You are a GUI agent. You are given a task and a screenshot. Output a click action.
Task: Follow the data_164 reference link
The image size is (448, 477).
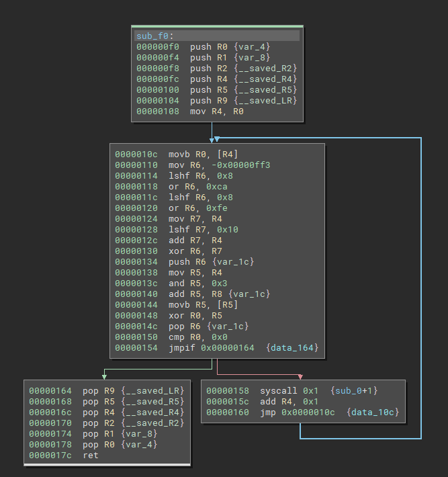tap(292, 348)
